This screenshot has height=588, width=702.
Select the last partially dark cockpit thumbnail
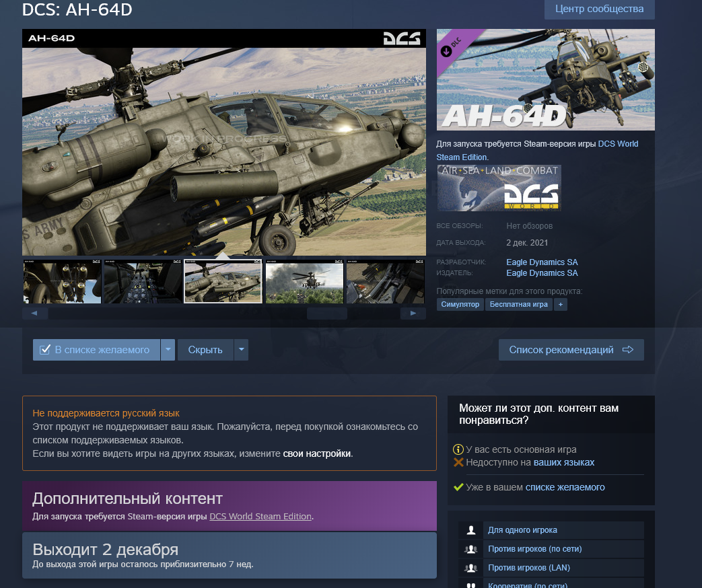(386, 281)
